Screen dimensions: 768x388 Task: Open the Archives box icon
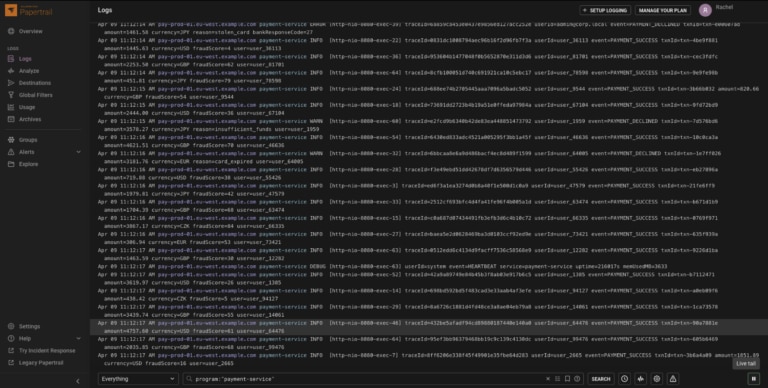[11, 119]
